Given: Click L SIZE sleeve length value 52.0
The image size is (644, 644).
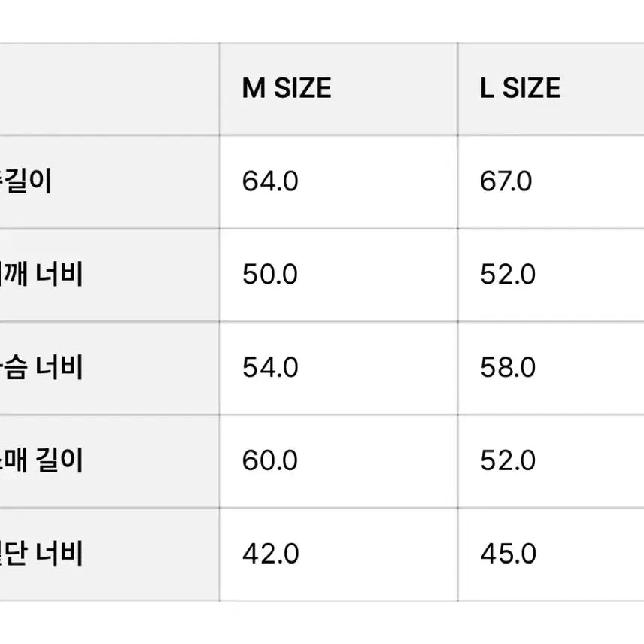Looking at the screenshot, I should [508, 460].
